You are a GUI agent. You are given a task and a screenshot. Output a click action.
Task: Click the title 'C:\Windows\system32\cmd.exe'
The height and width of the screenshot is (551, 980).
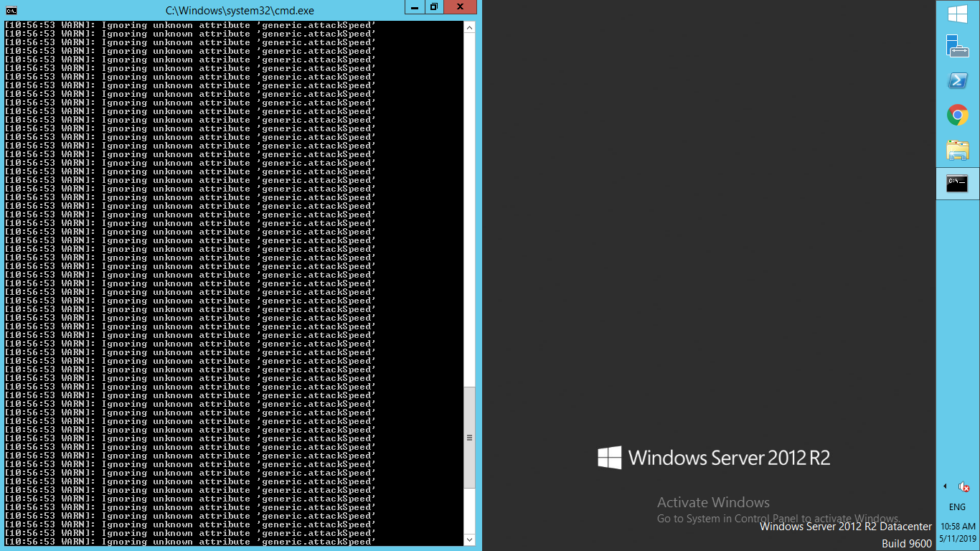pos(240,10)
